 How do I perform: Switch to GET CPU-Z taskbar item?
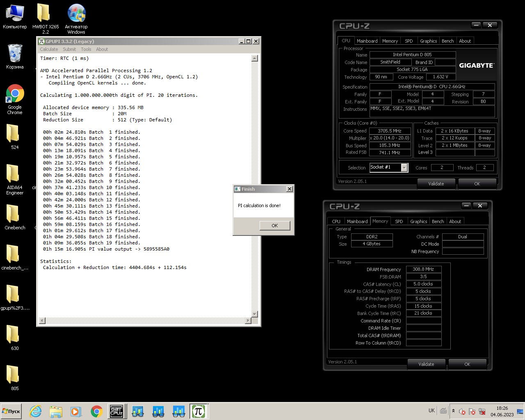[x=116, y=411]
